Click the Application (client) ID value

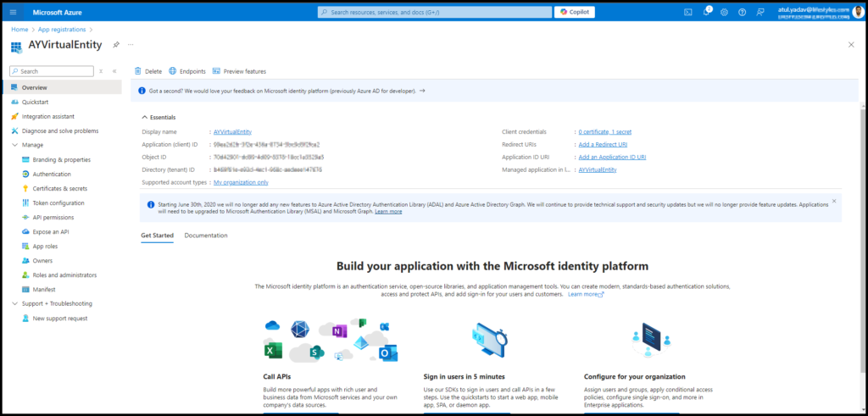[267, 144]
